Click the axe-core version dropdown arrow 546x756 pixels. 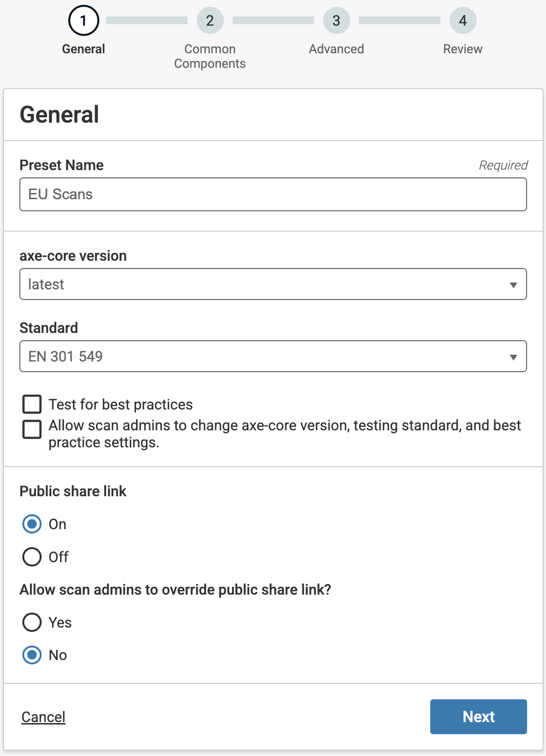pos(514,285)
